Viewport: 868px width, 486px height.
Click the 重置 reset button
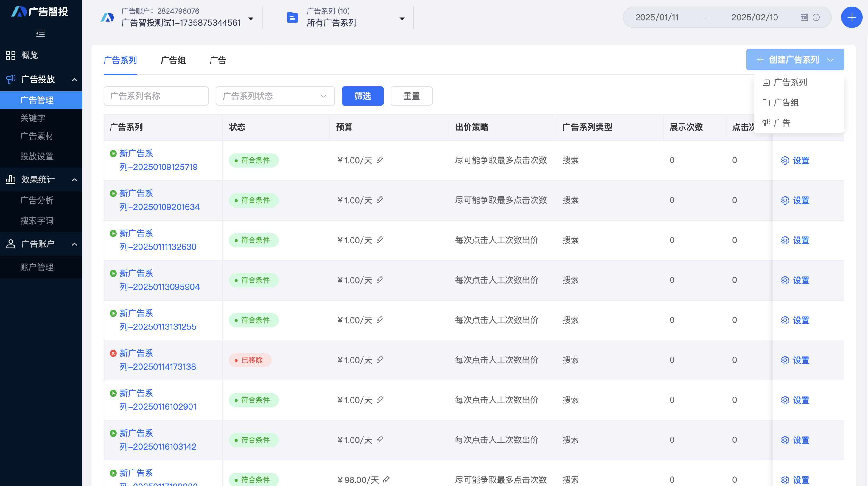(x=411, y=96)
